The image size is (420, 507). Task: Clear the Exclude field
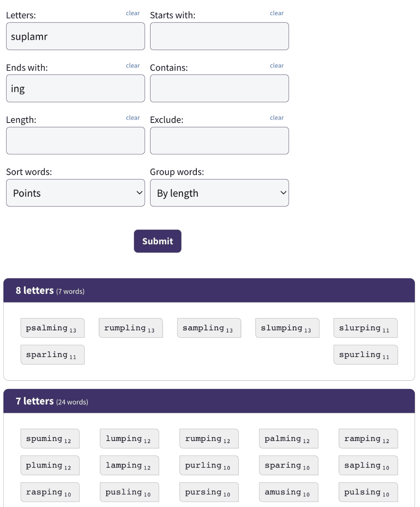[276, 118]
